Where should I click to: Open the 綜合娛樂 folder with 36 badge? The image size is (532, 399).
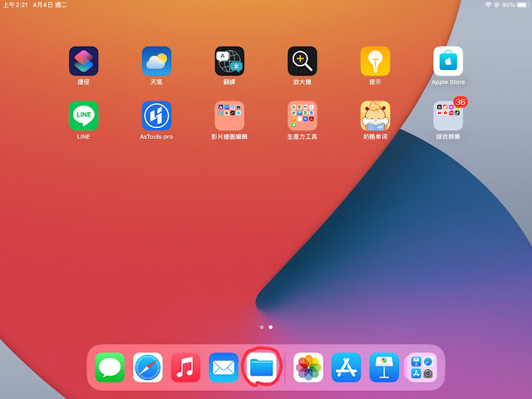coord(448,116)
